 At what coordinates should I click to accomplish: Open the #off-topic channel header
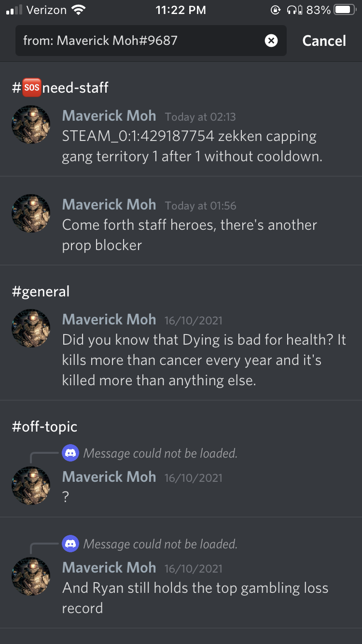click(44, 427)
